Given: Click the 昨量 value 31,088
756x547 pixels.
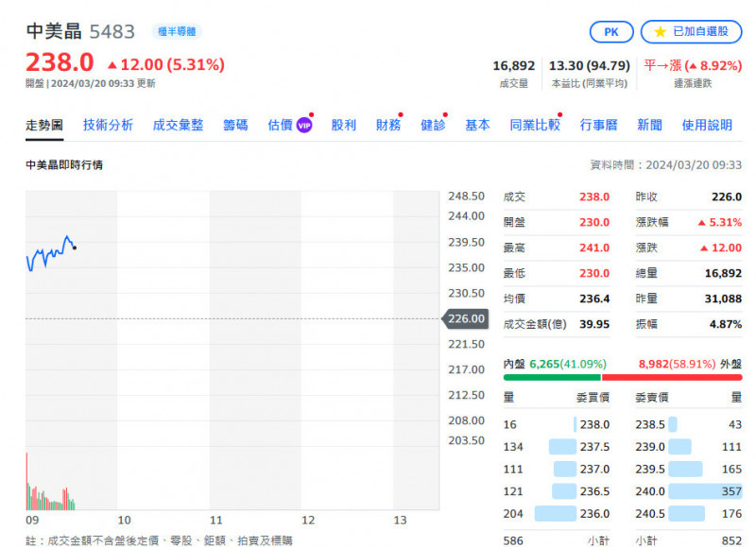Looking at the screenshot, I should click(x=723, y=299).
